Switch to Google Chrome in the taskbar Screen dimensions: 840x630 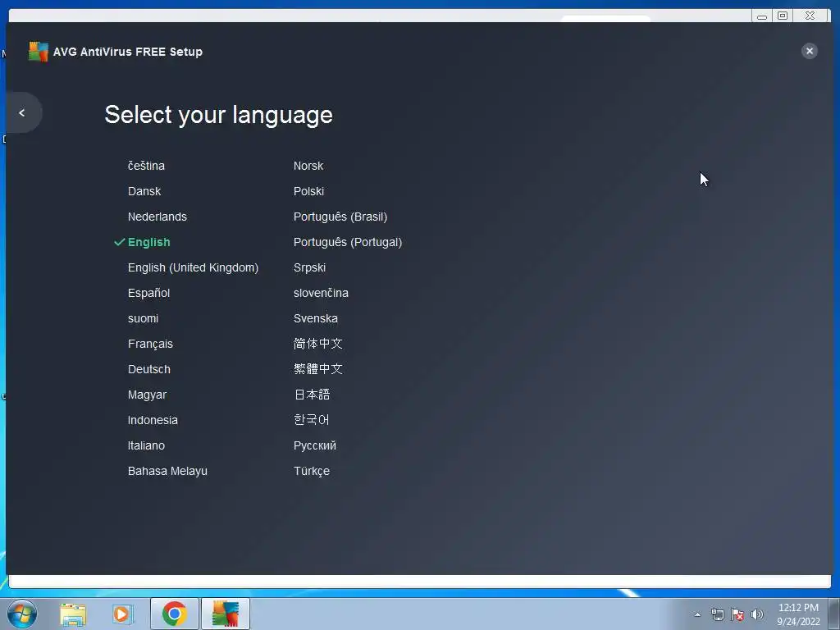click(175, 614)
